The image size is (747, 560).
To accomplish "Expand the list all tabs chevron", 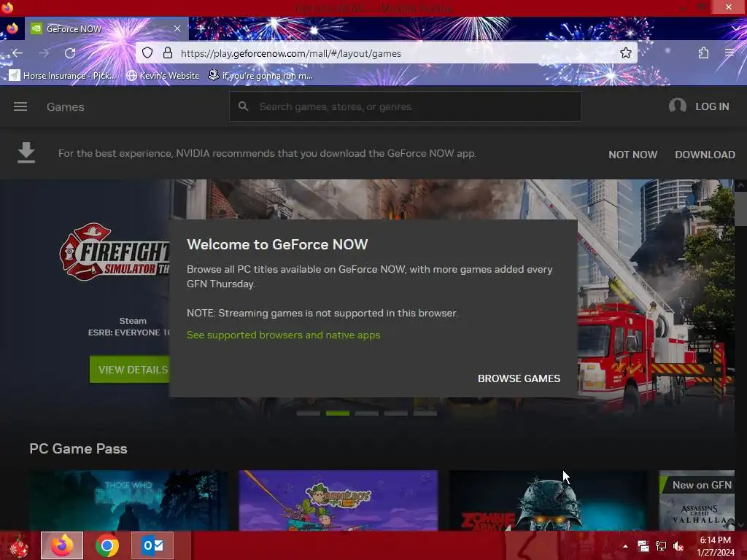I will point(736,28).
